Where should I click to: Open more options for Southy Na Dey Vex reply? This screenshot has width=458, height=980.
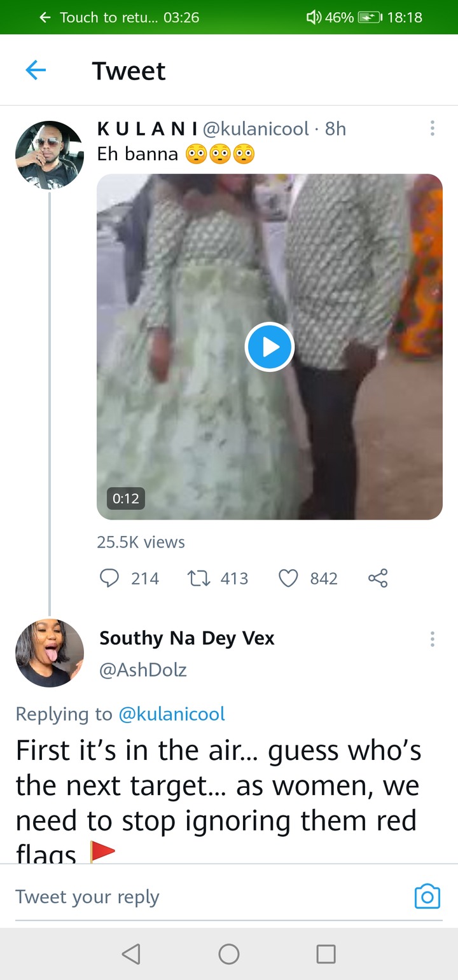click(x=433, y=638)
